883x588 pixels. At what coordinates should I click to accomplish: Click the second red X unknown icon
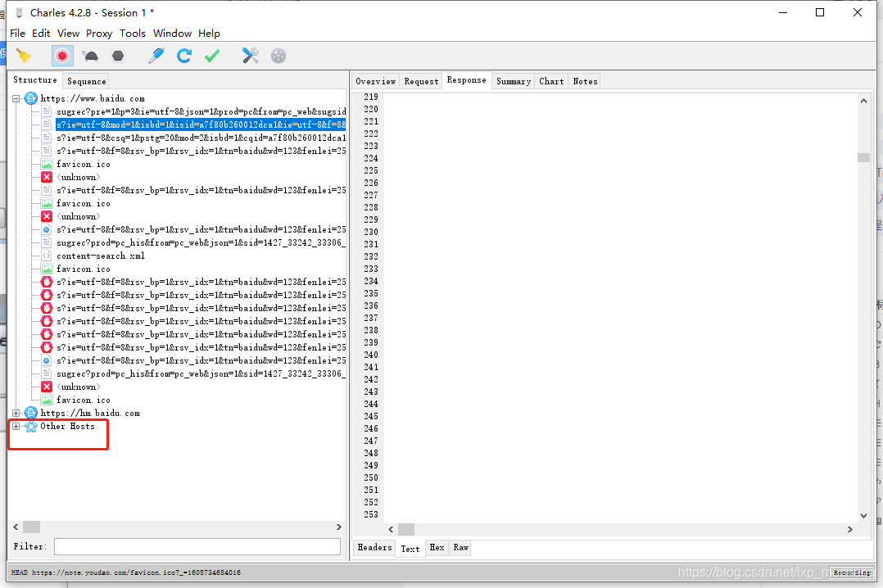(47, 216)
